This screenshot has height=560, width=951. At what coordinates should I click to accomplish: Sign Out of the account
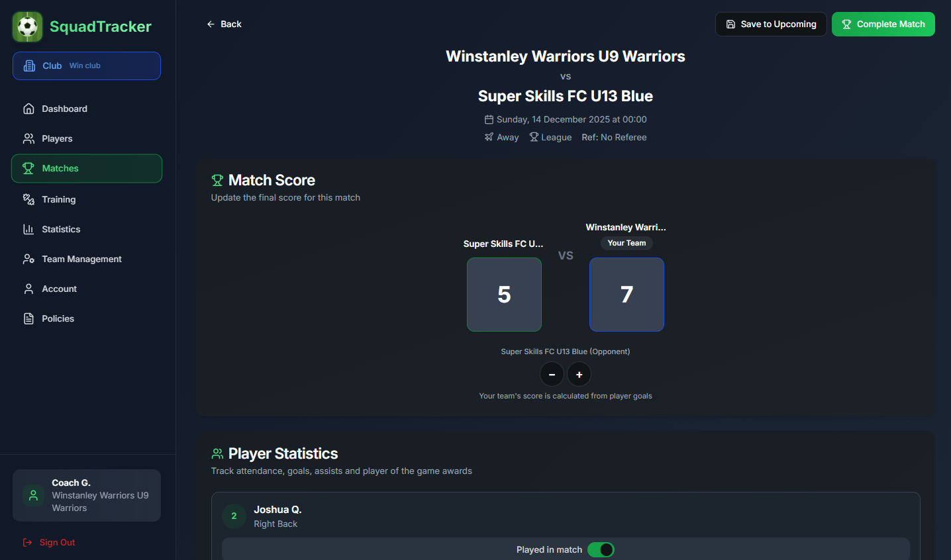click(49, 542)
